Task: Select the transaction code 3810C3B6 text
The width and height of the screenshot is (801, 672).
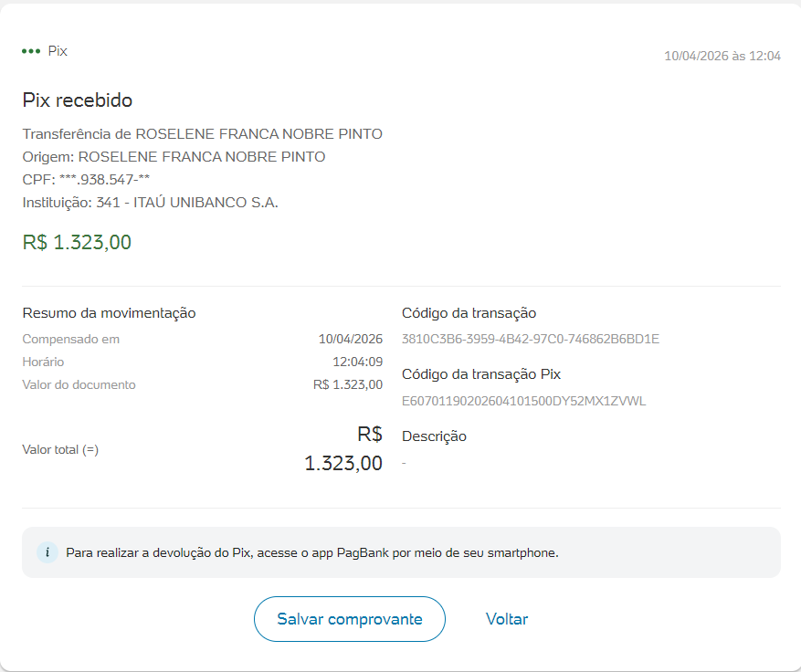Action: [x=530, y=340]
